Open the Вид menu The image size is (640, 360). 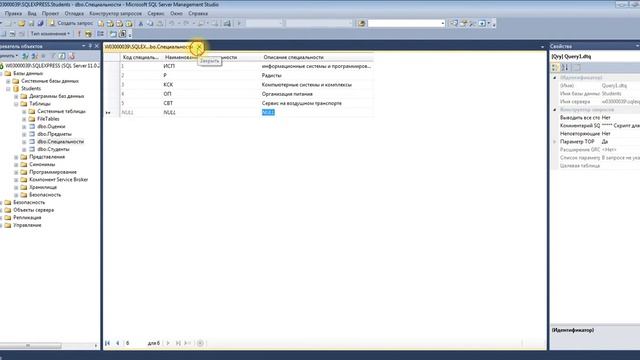tap(32, 13)
